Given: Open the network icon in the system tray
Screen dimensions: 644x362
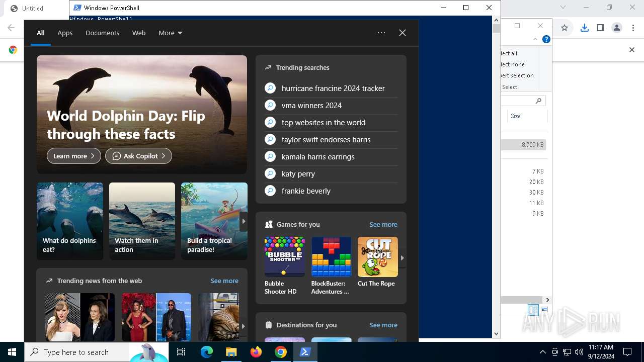Looking at the screenshot, I should pyautogui.click(x=567, y=352).
